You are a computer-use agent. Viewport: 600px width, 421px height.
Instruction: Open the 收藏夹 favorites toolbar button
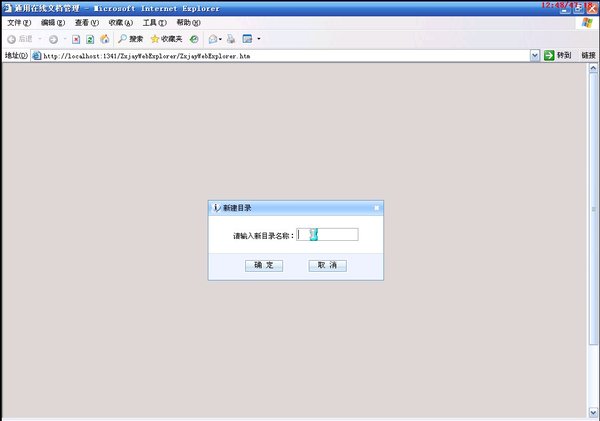coord(166,39)
